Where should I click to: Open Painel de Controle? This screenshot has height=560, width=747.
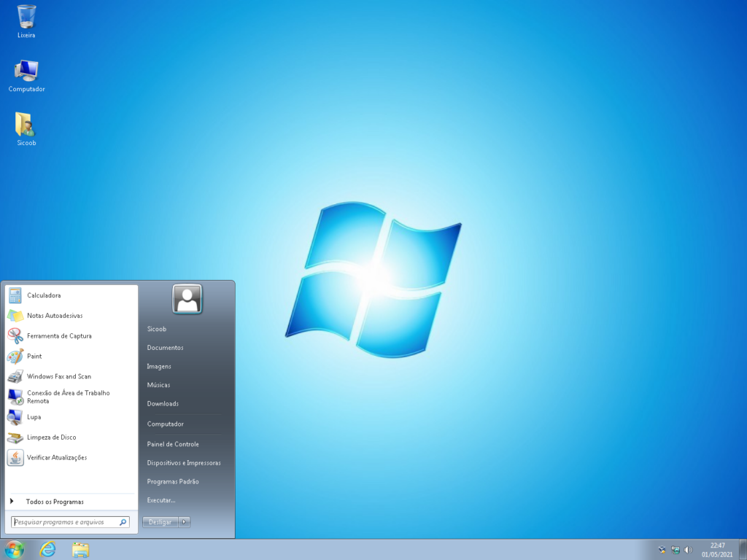point(173,444)
